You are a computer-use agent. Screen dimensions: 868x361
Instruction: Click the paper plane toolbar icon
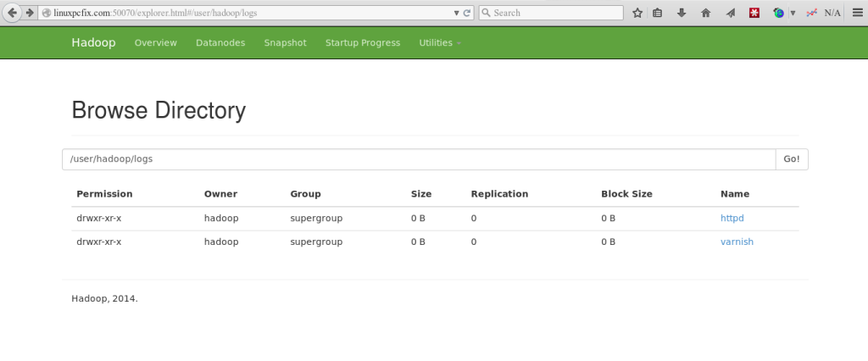click(x=729, y=13)
